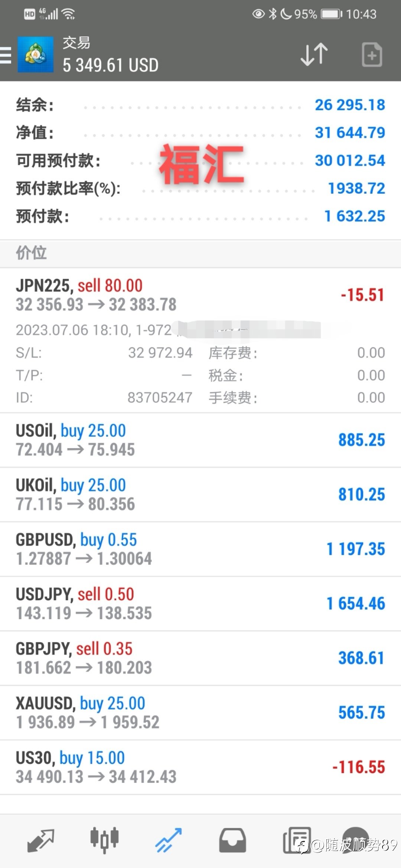Collapse the expanded JPN225 sell position
Screen dimensions: 401x868
click(x=200, y=295)
